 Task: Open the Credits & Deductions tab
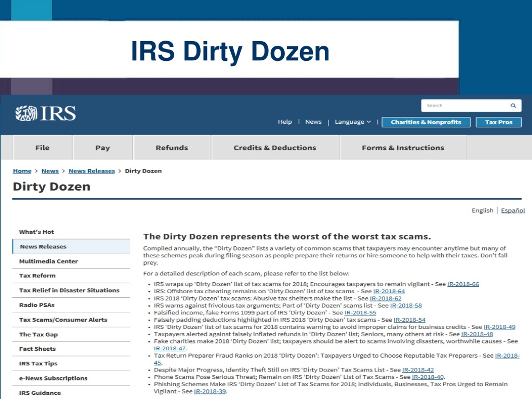[x=275, y=148]
